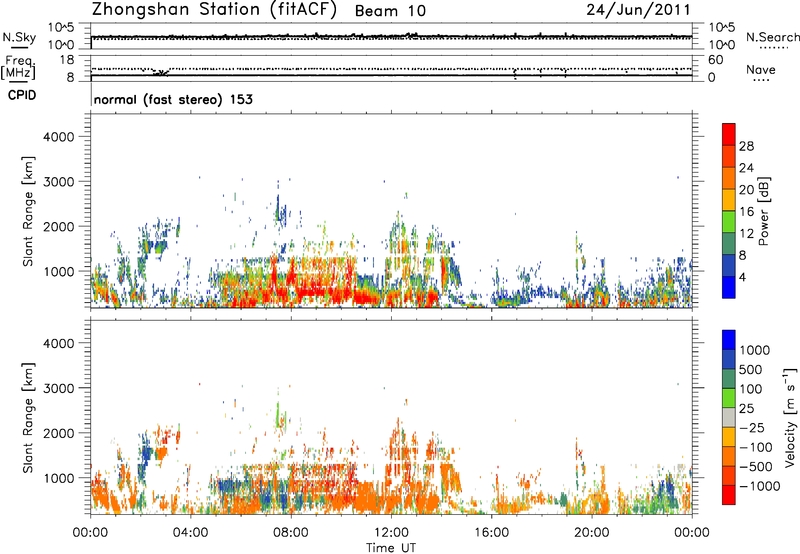Click the "08:00" time tick label
Image resolution: width=800 pixels, height=554 pixels.
(291, 533)
